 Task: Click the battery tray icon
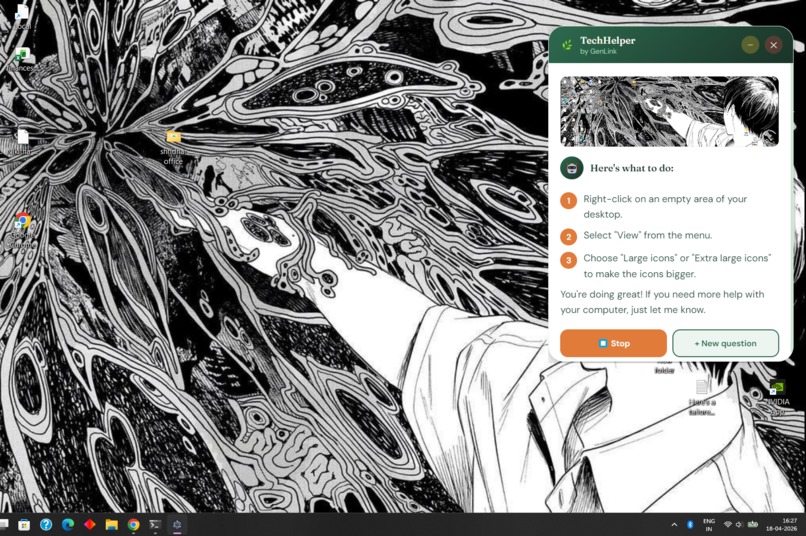[x=753, y=525]
